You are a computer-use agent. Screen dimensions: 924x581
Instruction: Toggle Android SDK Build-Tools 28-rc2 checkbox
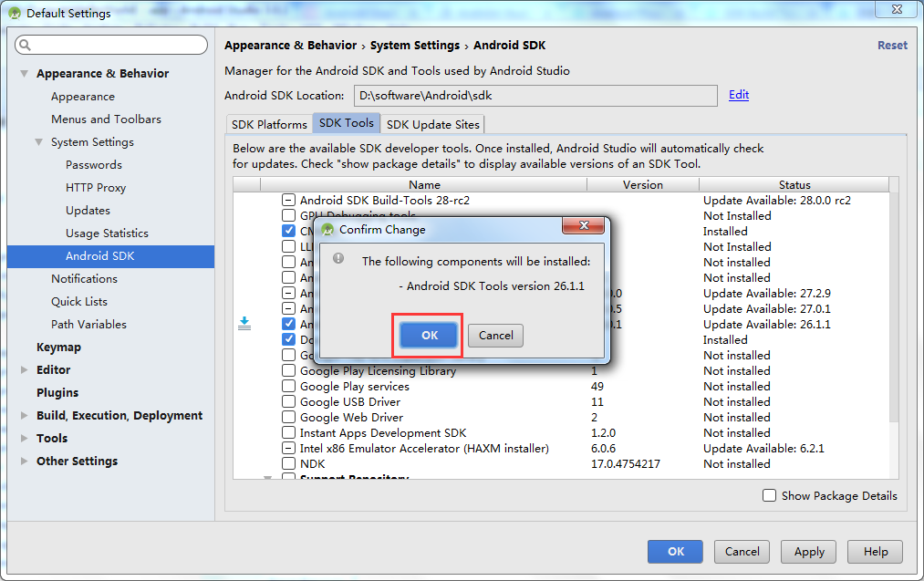pos(289,201)
